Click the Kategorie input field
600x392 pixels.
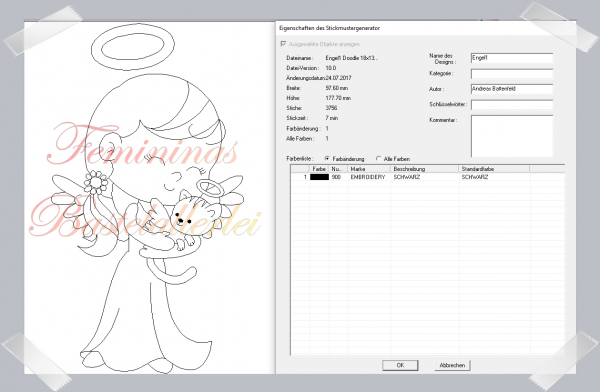[512, 74]
